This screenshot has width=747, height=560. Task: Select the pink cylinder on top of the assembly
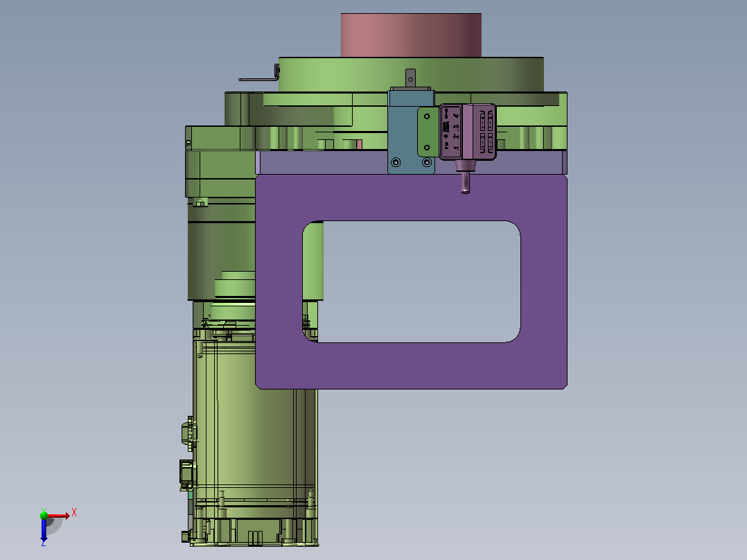(411, 35)
